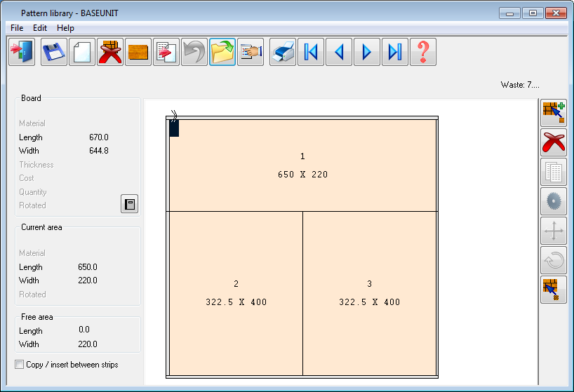Screen dimensions: 574x392
Task: Jump to the last pattern
Action: [395, 52]
